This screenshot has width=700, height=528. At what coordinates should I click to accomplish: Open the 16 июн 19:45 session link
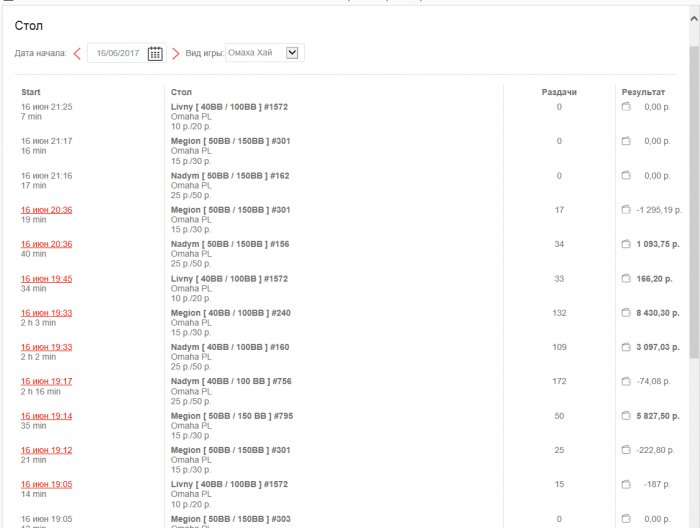pyautogui.click(x=46, y=279)
